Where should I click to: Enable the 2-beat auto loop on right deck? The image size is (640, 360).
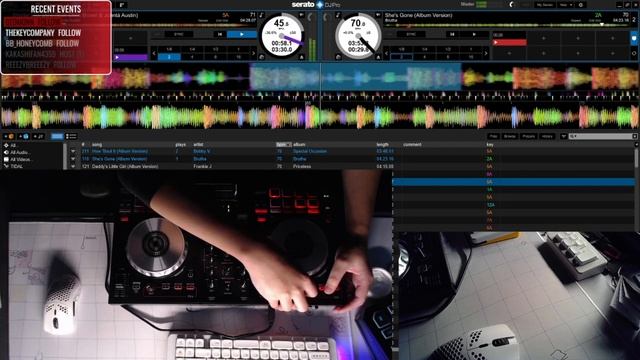tap(401, 57)
